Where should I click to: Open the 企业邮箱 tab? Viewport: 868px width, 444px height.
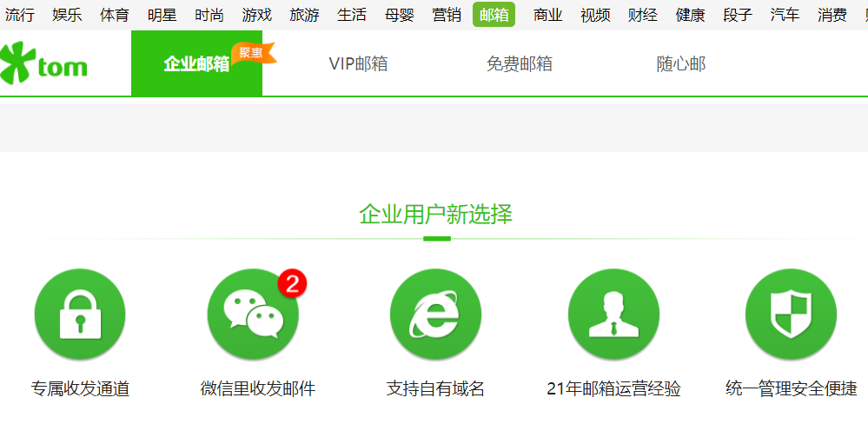(x=196, y=63)
